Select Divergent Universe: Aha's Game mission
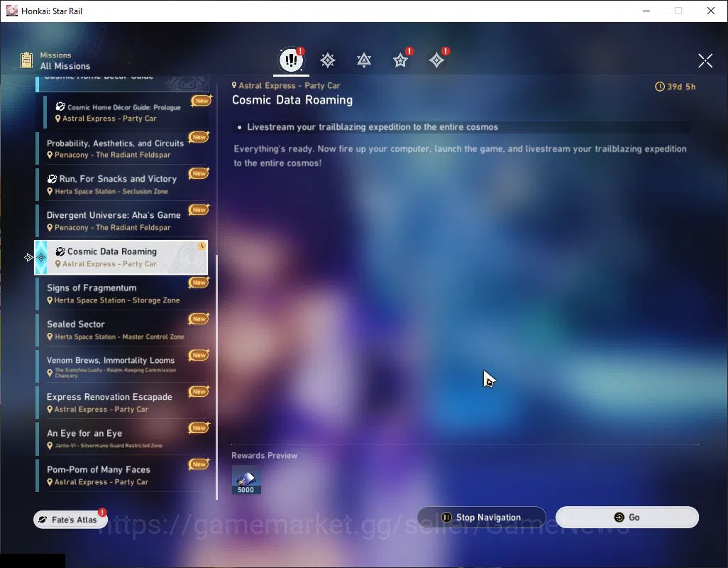This screenshot has height=568, width=728. pyautogui.click(x=122, y=221)
